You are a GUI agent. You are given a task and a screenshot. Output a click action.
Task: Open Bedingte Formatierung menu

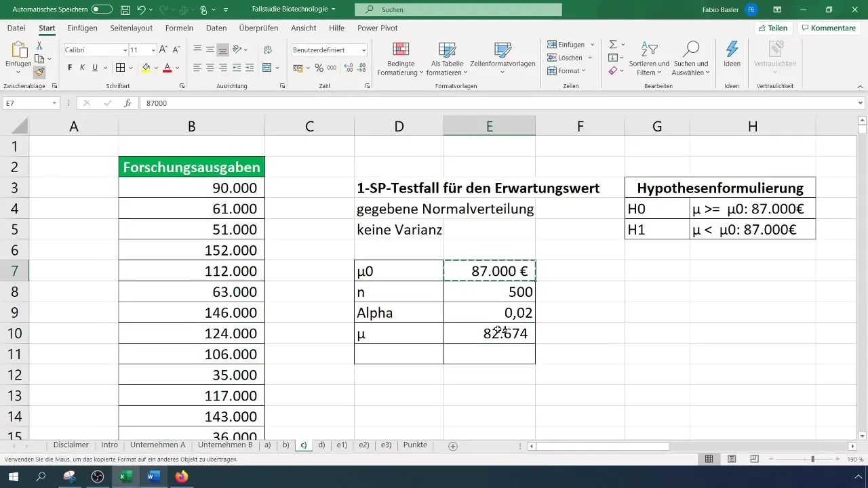point(401,58)
